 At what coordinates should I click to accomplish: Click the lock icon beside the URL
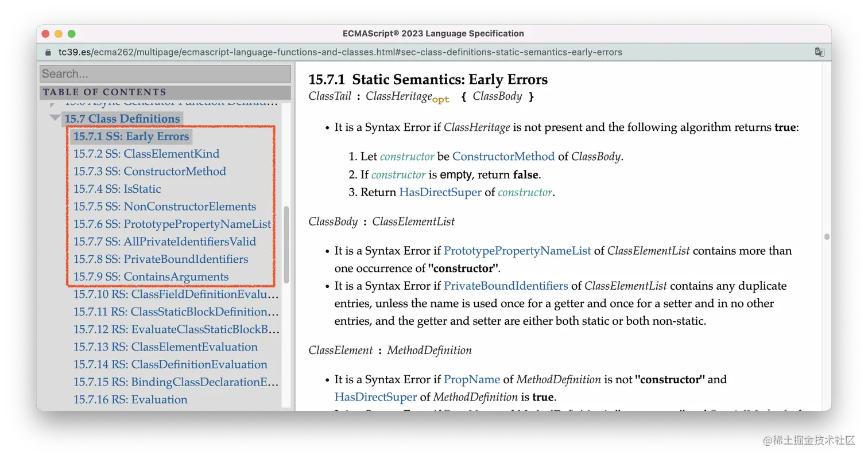click(48, 52)
